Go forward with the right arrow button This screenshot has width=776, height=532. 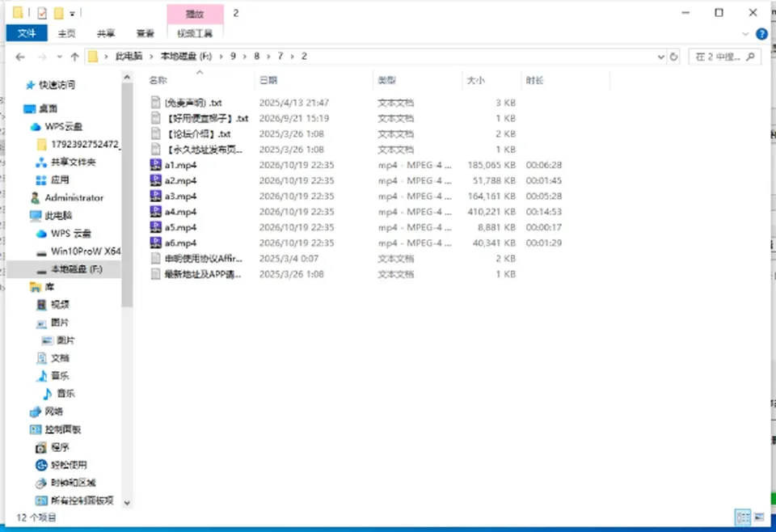(43, 57)
